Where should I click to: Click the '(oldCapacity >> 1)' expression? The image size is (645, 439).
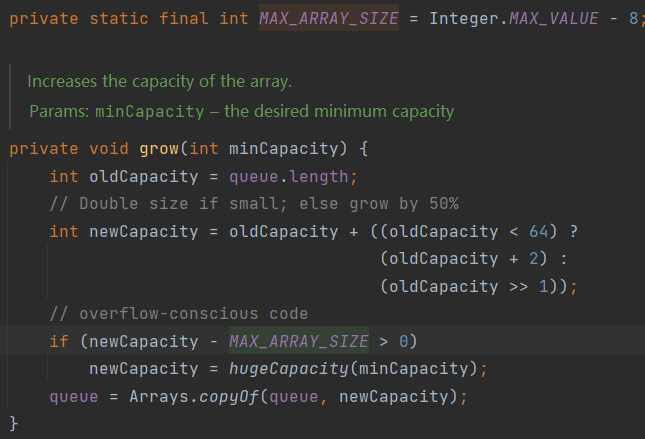click(469, 286)
